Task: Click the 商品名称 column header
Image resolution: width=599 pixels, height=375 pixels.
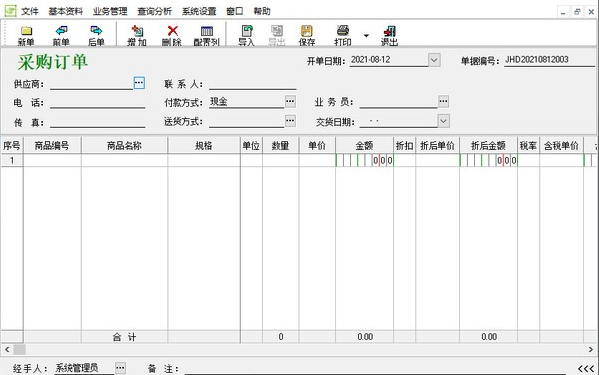Action: coord(124,145)
